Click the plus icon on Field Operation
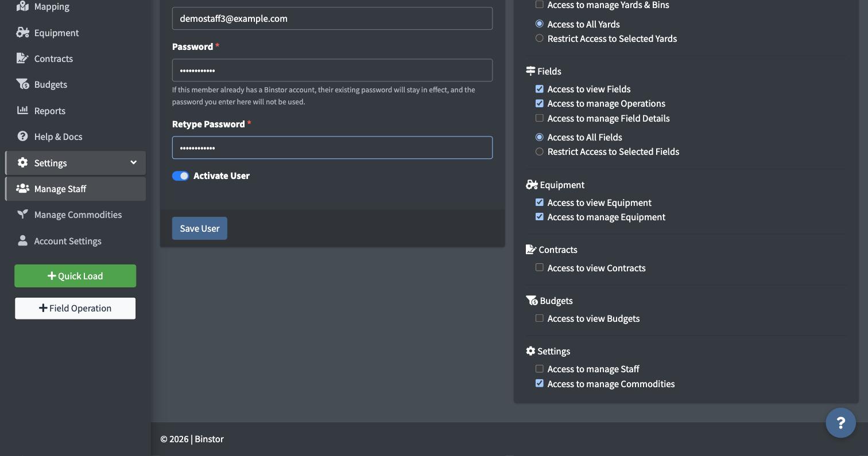This screenshot has width=868, height=456. pyautogui.click(x=43, y=308)
